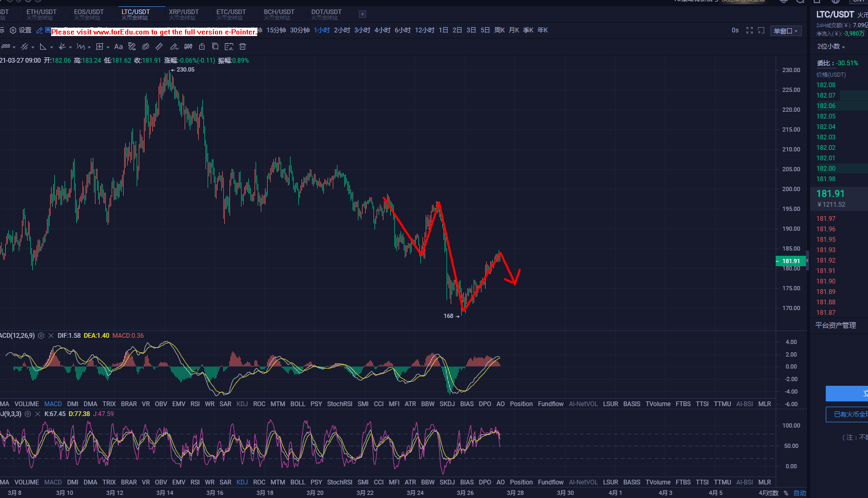This screenshot has width=868, height=498.
Task: Click the lock drawings icon
Action: 202,46
